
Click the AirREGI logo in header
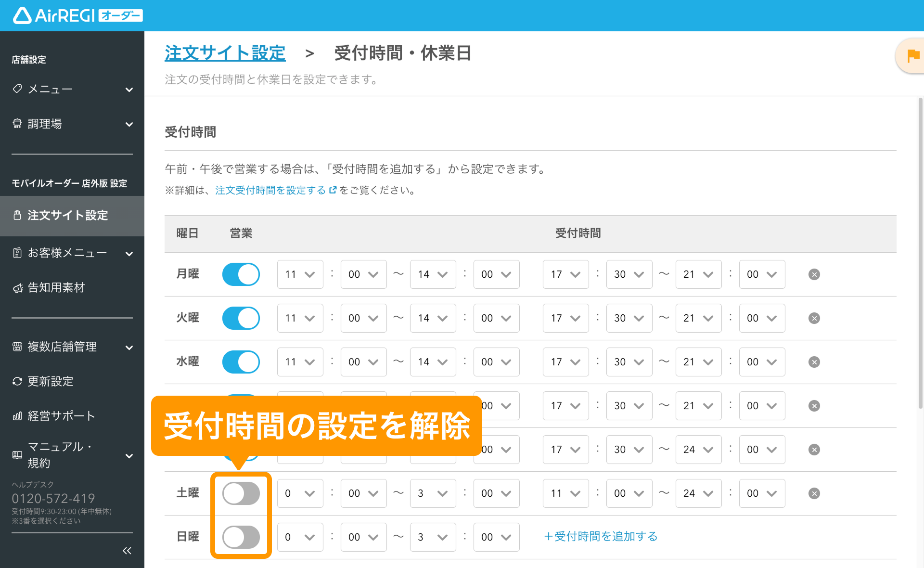(x=77, y=15)
